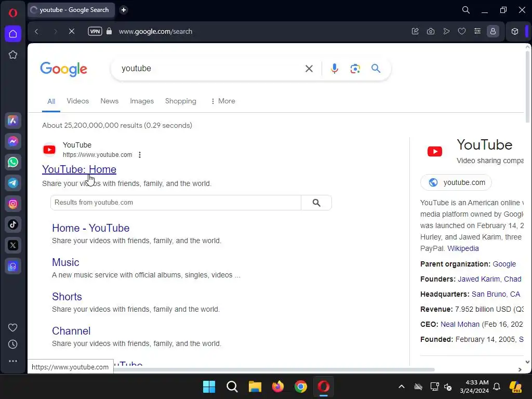View site security lock icon
532x399 pixels.
pyautogui.click(x=109, y=31)
